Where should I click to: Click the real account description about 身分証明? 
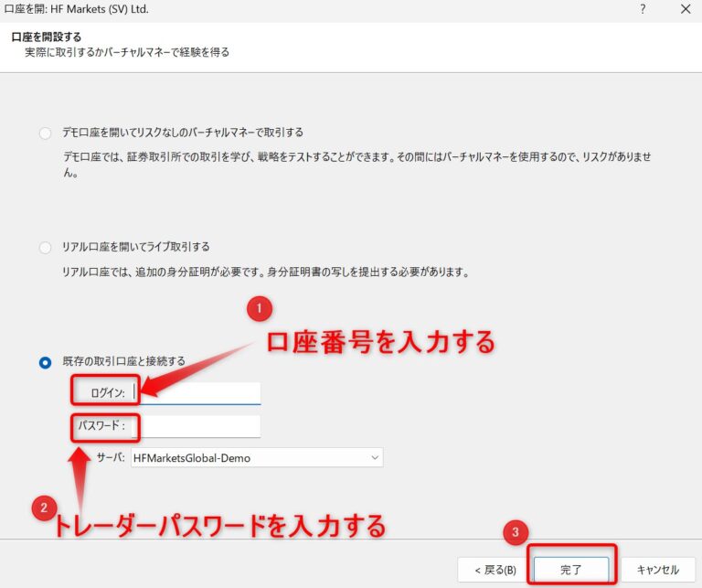click(x=265, y=272)
